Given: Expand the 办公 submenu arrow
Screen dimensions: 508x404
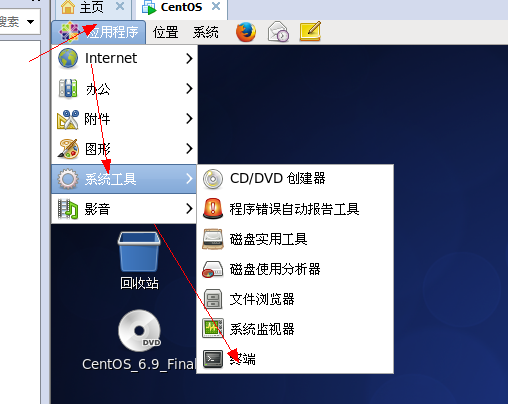Looking at the screenshot, I should (x=189, y=88).
